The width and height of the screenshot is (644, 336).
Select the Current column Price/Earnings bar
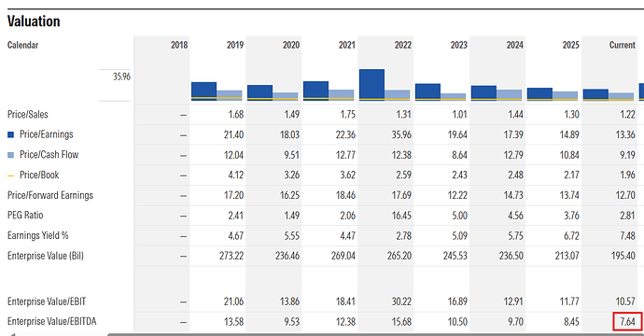pos(595,94)
